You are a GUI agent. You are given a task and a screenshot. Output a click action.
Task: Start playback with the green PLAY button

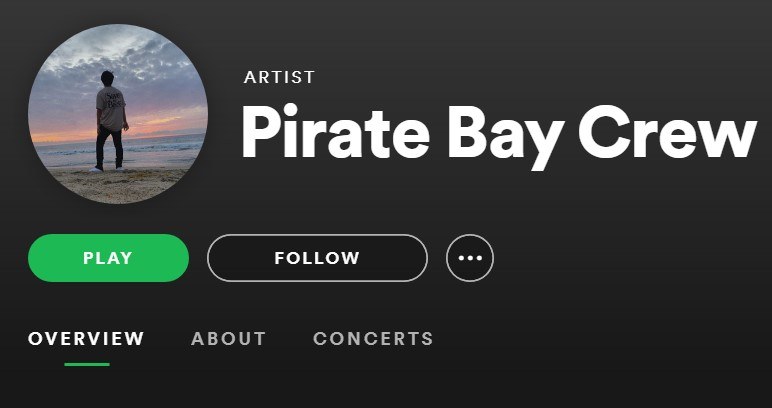[x=108, y=258]
